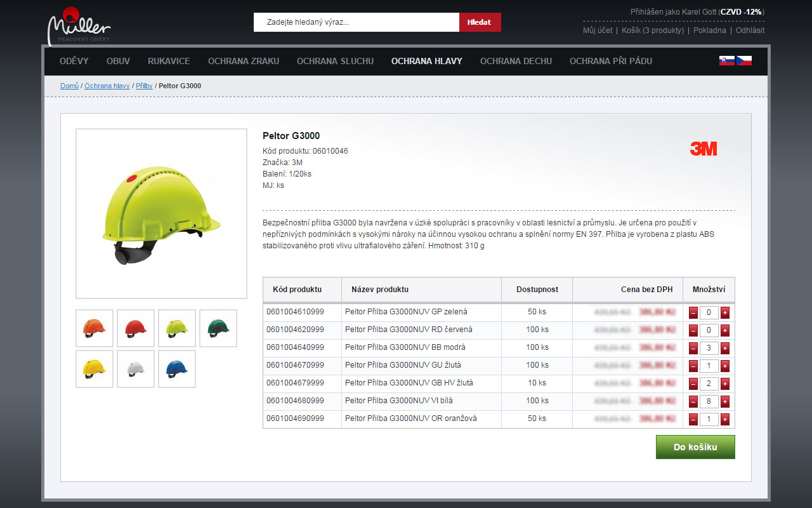Open the Můj účet link

(x=598, y=30)
